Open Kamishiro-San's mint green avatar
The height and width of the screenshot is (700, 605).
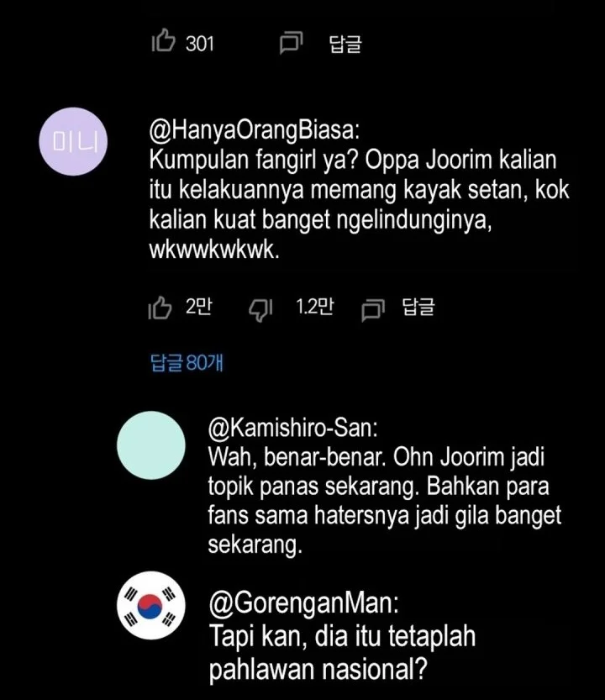click(x=151, y=445)
